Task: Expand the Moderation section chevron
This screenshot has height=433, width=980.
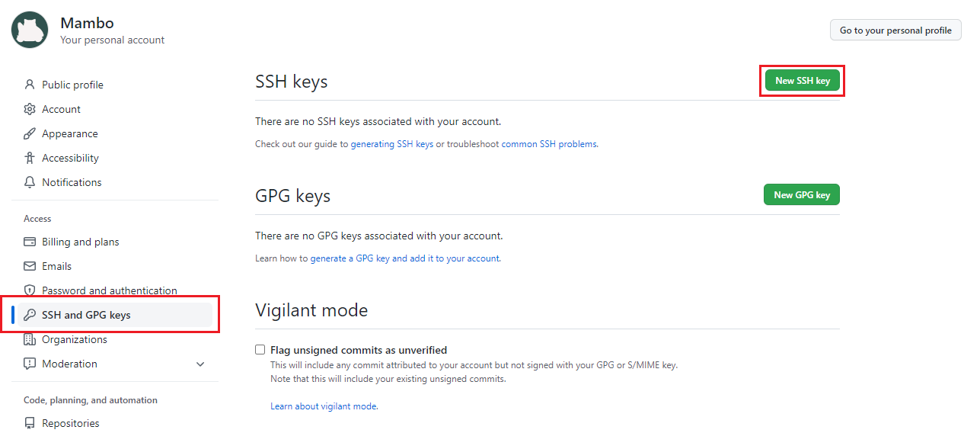Action: (200, 364)
